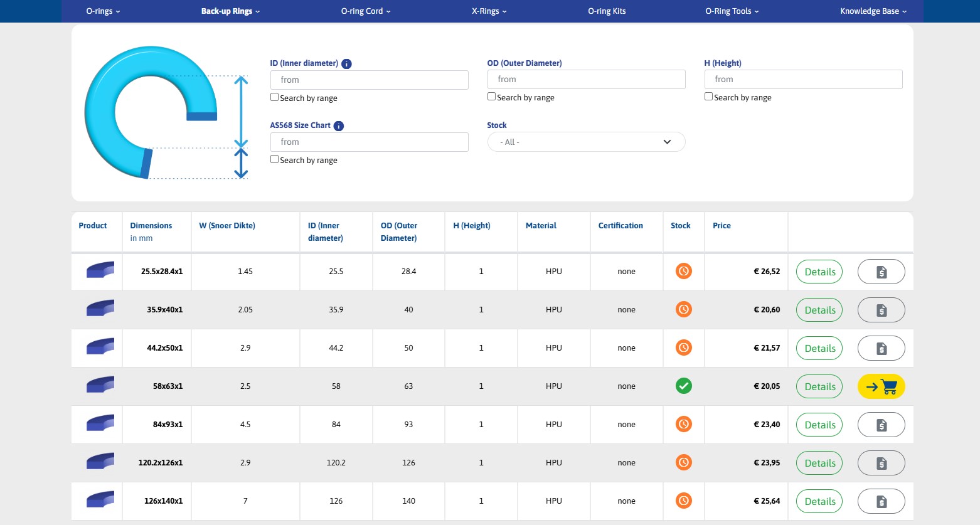Expand the Knowledge Base menu
This screenshot has height=525, width=980.
click(873, 11)
